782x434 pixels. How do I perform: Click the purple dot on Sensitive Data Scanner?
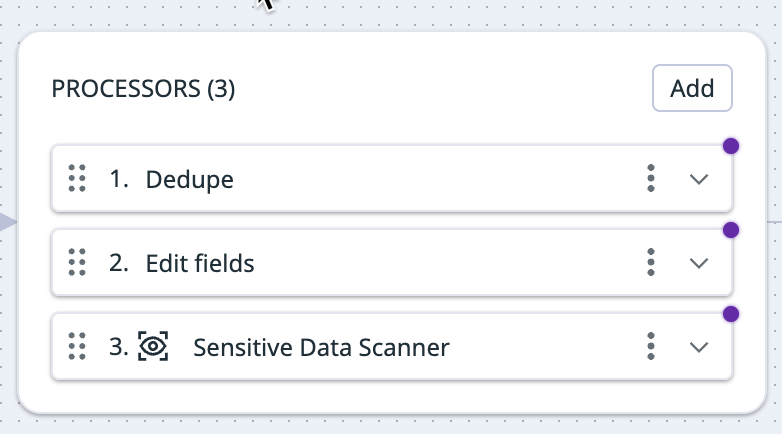point(731,314)
